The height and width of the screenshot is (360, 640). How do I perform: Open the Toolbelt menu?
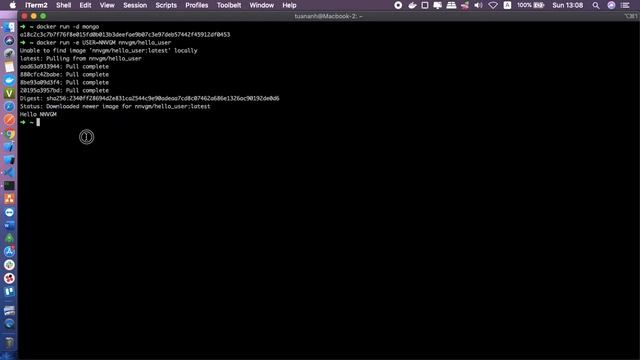(229, 5)
